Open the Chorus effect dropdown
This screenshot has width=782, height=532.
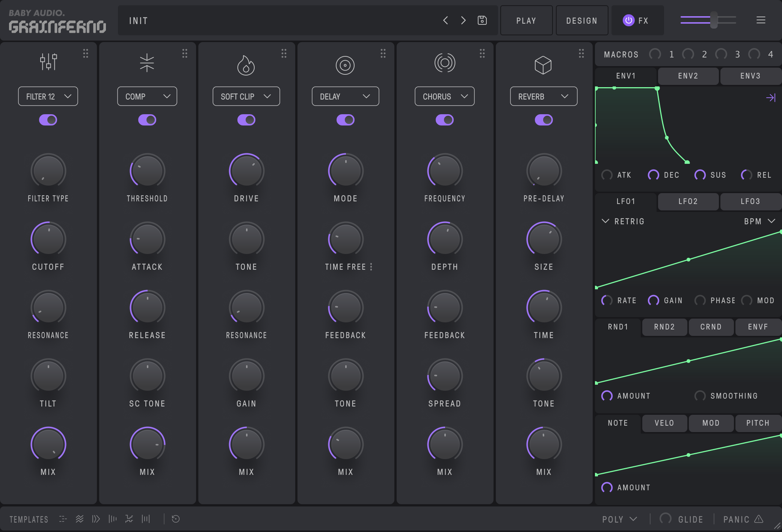[x=444, y=97]
